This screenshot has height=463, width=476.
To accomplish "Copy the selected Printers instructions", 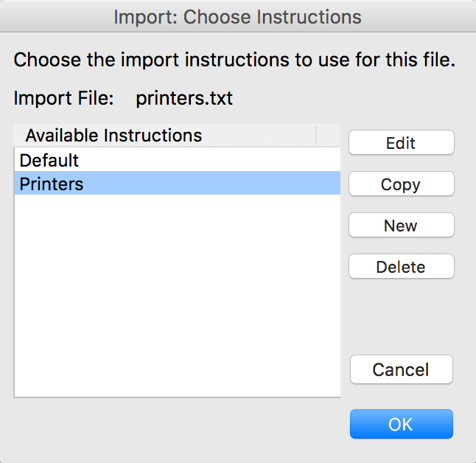I will 401,184.
